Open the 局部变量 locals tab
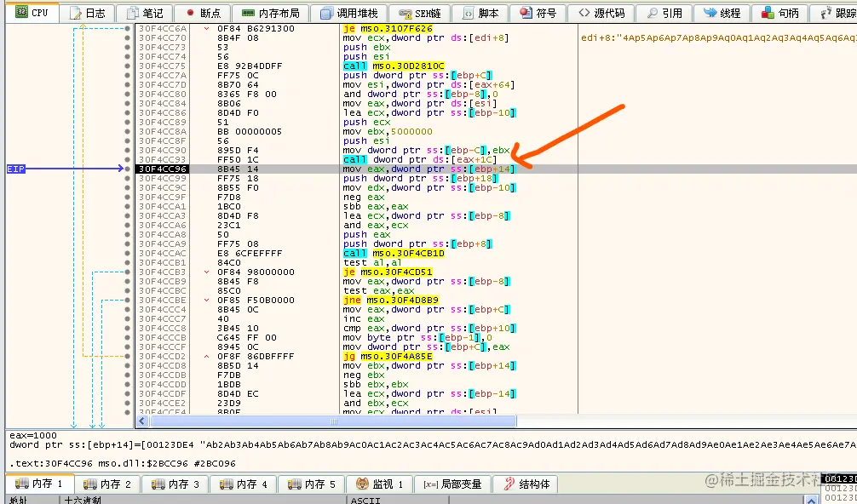Image resolution: width=857 pixels, height=504 pixels. tap(452, 484)
